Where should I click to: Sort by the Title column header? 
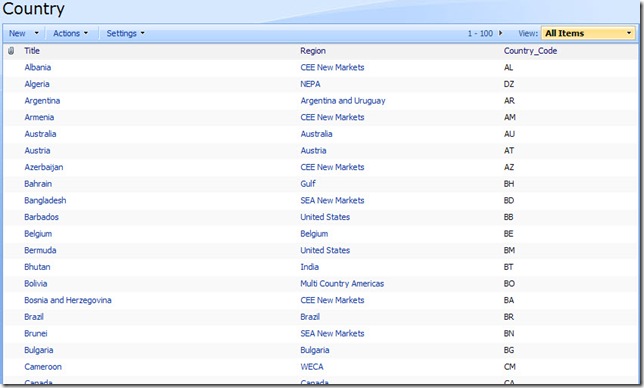tap(32, 51)
